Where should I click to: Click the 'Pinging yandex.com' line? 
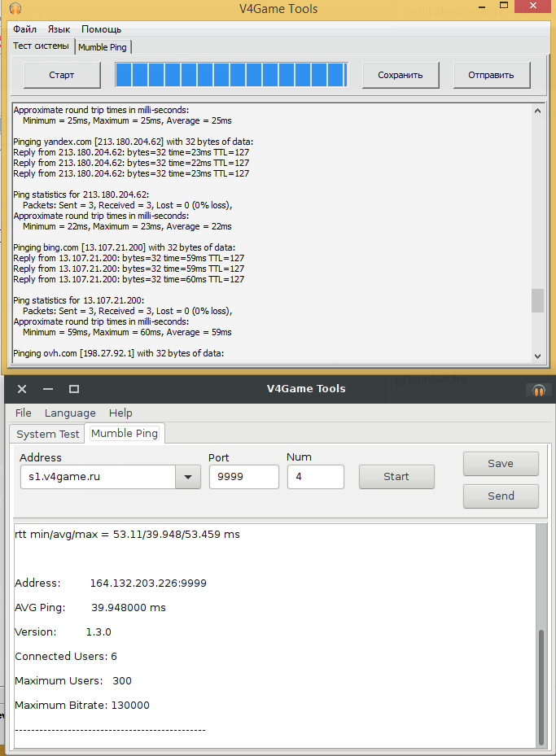[x=133, y=142]
